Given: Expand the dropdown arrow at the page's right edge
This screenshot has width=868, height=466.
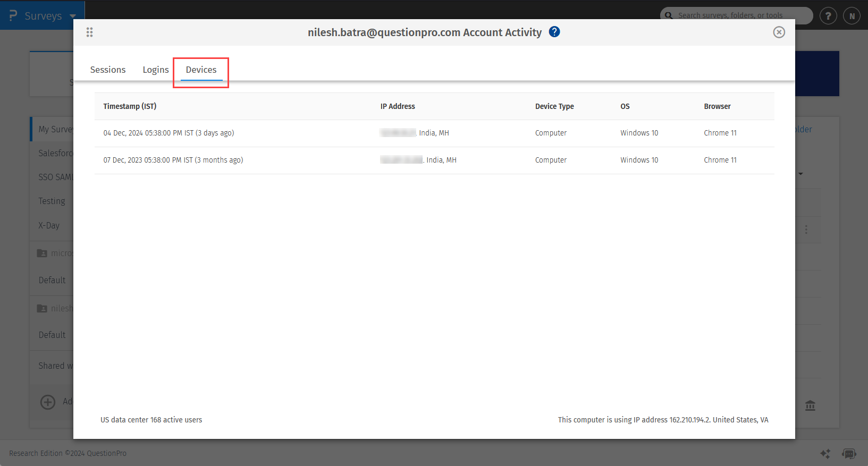Looking at the screenshot, I should pyautogui.click(x=800, y=174).
